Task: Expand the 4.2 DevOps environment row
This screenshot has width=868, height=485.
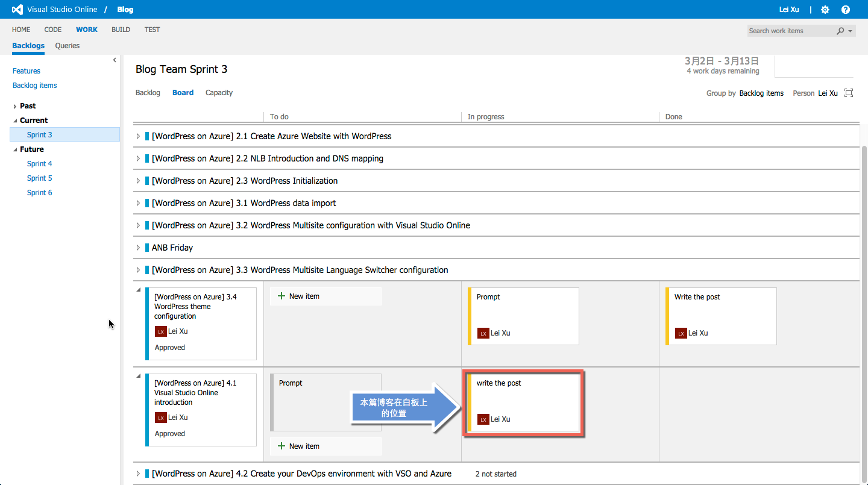Action: [138, 474]
